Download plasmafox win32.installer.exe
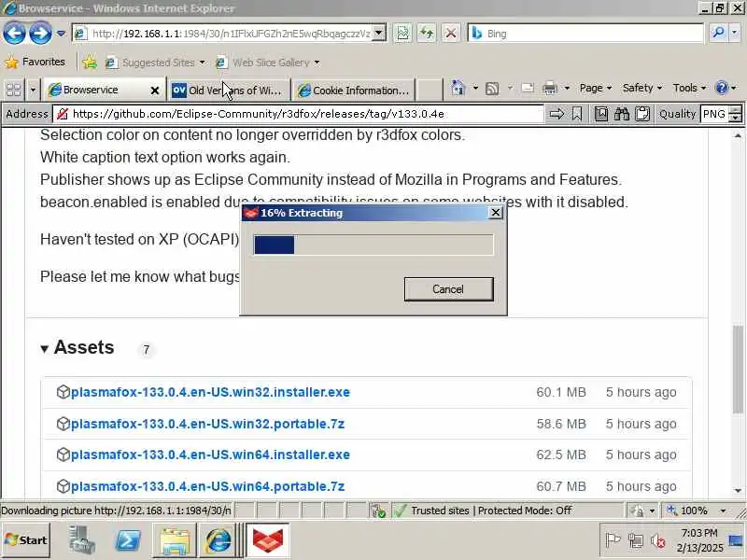 click(210, 392)
